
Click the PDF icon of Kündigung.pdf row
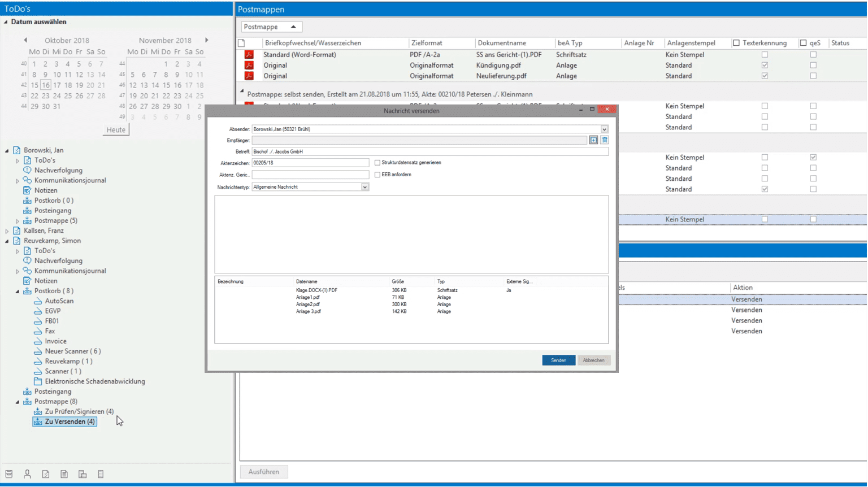249,66
